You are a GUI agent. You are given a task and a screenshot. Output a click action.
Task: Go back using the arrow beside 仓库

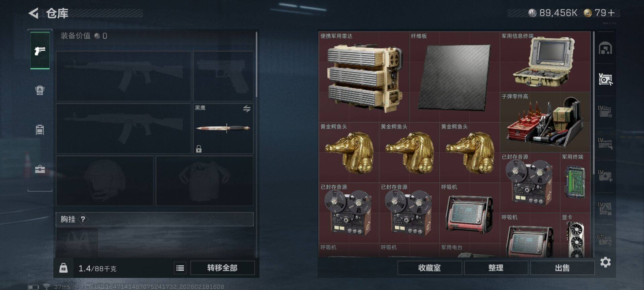point(34,13)
